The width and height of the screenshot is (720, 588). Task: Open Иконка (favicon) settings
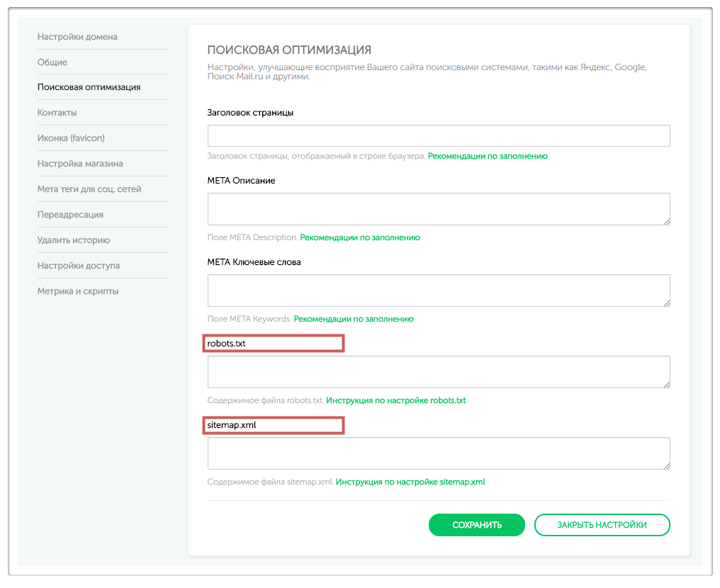[71, 138]
